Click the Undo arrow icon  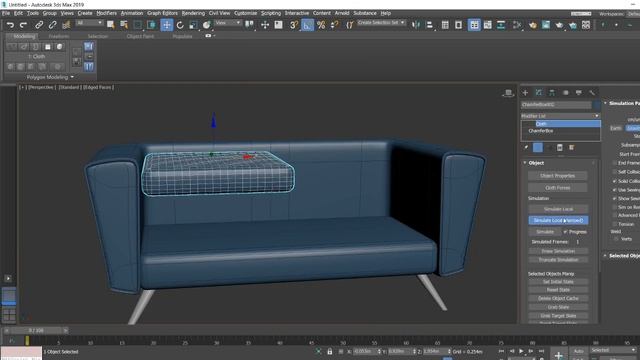click(10, 25)
